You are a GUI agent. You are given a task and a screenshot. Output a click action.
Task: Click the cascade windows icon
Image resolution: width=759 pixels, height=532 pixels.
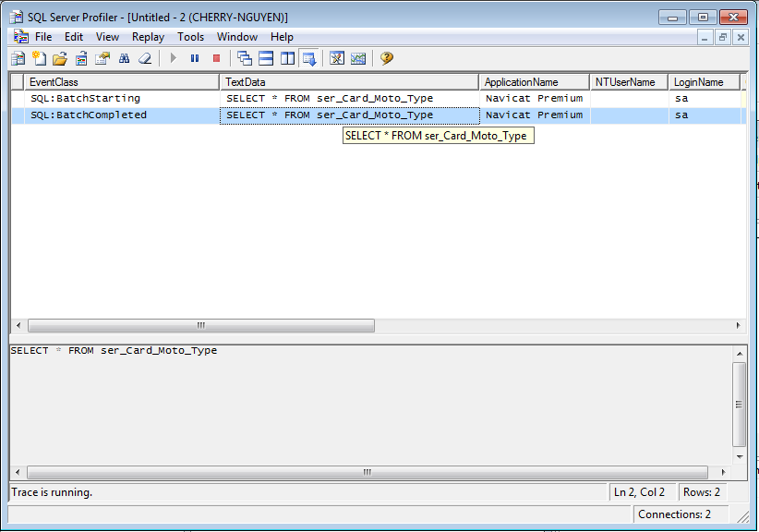(x=244, y=58)
